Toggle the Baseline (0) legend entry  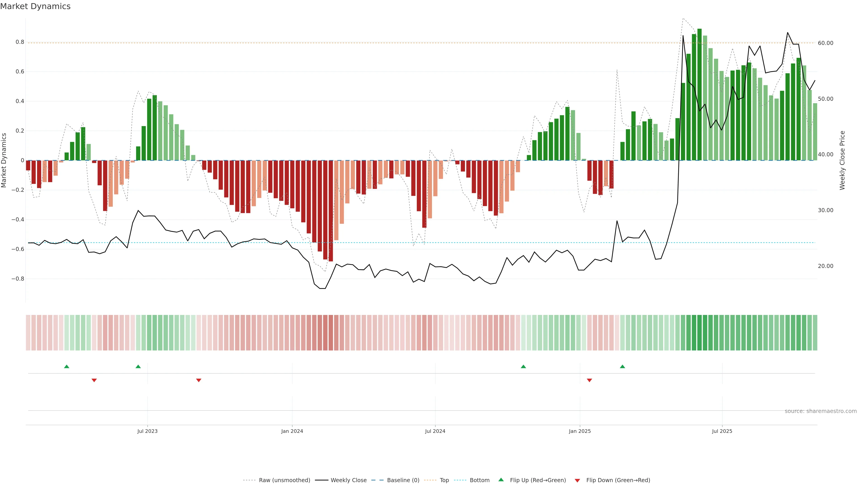tap(403, 480)
